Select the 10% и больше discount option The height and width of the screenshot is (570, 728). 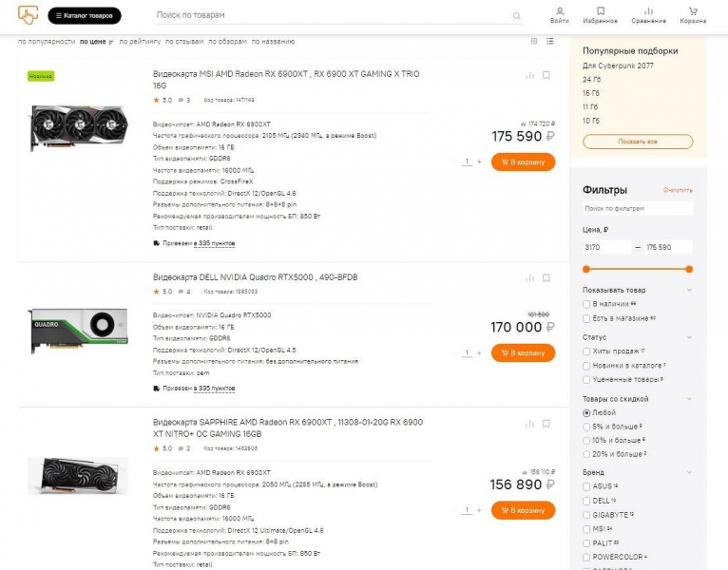coord(586,440)
